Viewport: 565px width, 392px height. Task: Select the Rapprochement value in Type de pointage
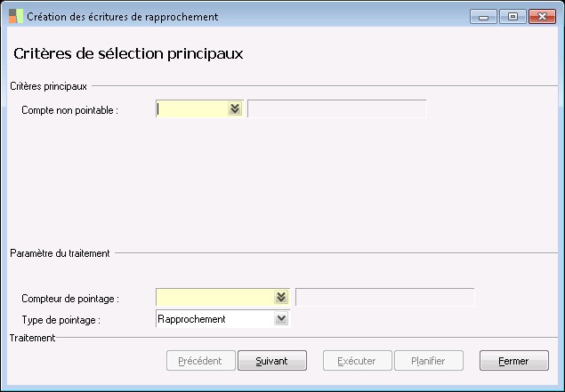coord(214,319)
